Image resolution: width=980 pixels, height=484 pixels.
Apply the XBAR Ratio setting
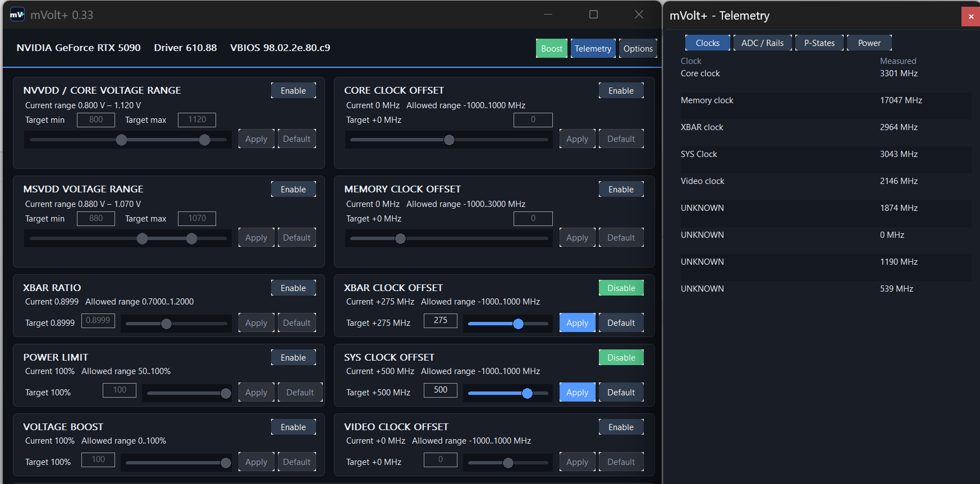click(x=257, y=323)
